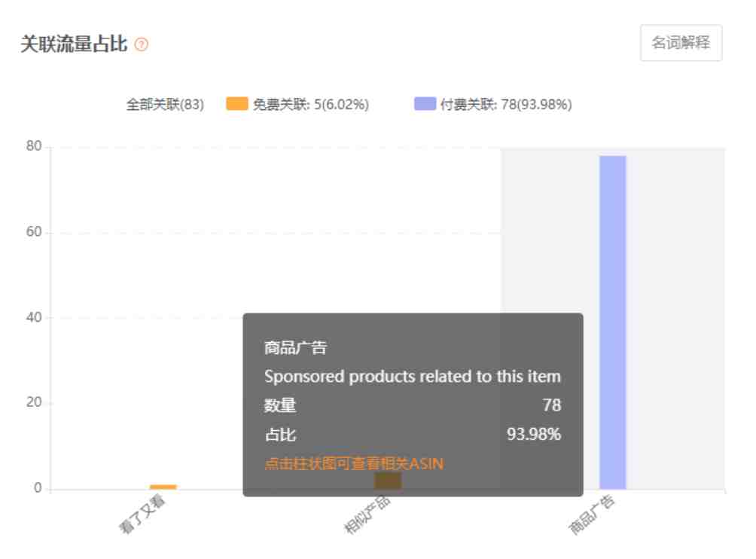Click the 相似产品 bar behind the tooltip

point(388,481)
